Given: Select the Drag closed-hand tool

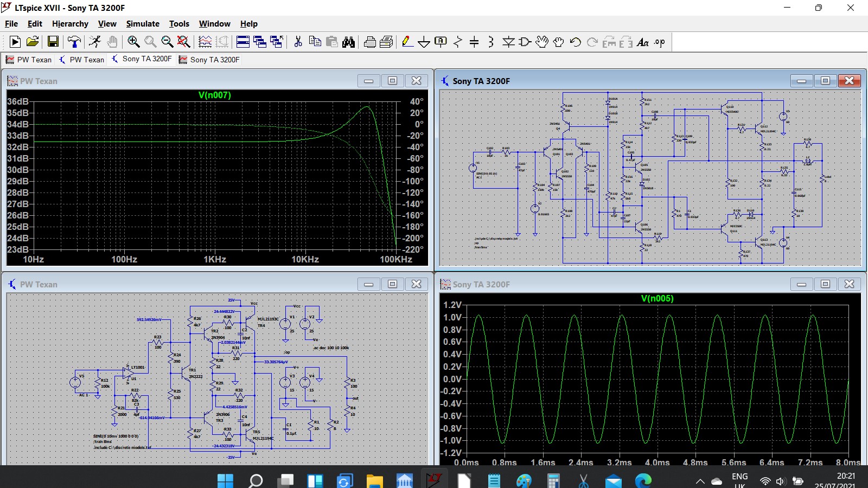Looking at the screenshot, I should pyautogui.click(x=559, y=42).
